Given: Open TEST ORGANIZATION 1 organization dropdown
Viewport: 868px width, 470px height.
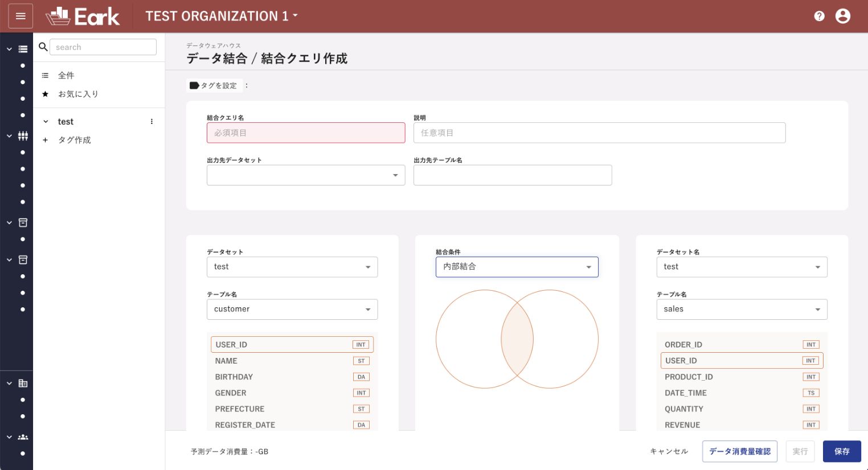Looking at the screenshot, I should click(x=222, y=16).
